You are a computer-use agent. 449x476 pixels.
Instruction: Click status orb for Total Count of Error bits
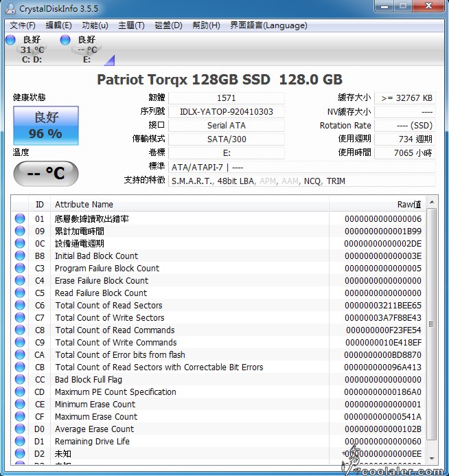coord(20,354)
